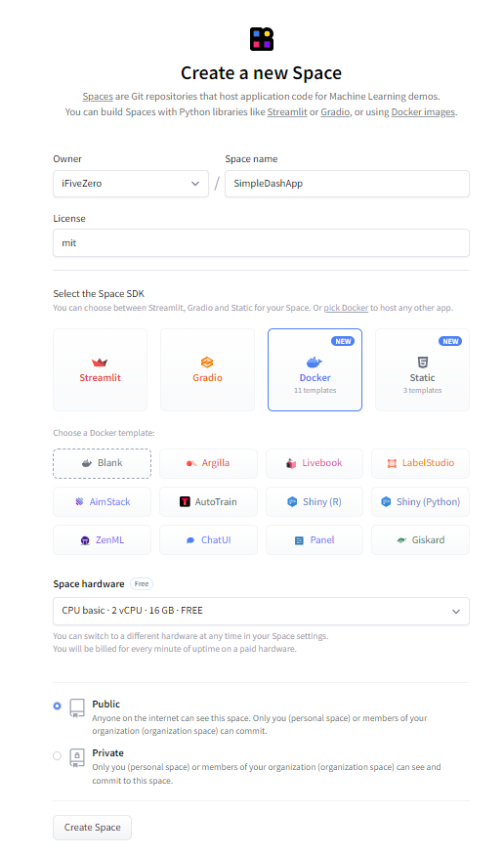Pick the LabelStudio template
The image size is (504, 855).
pyautogui.click(x=421, y=463)
